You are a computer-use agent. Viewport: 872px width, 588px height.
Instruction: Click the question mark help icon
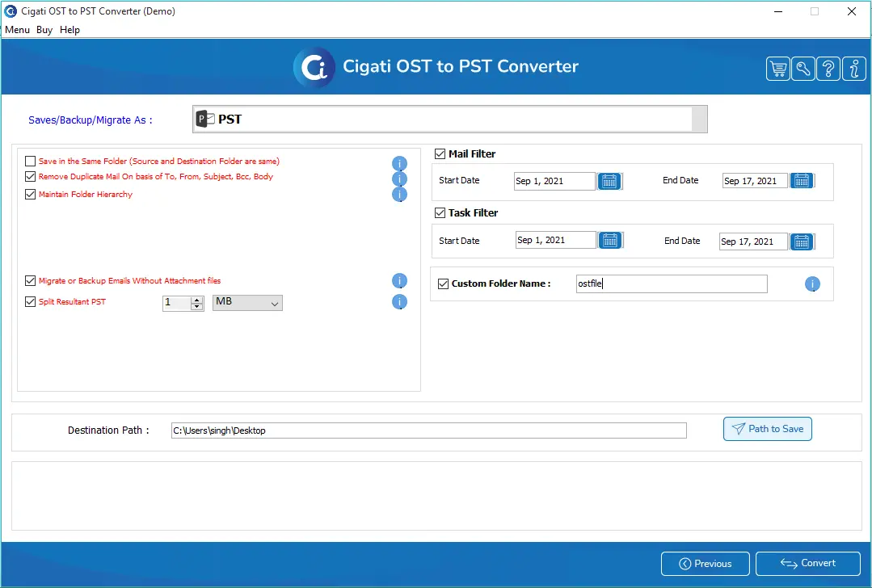(x=828, y=69)
